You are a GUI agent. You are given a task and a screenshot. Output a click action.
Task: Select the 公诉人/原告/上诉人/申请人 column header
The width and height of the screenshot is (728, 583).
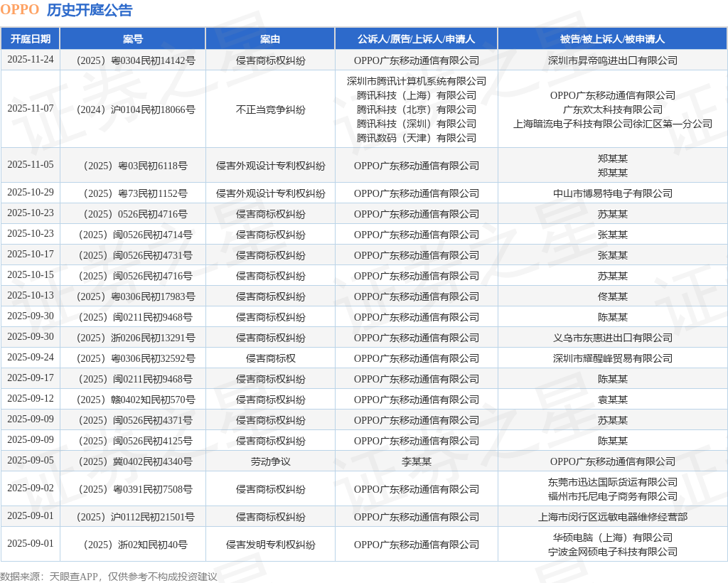click(416, 39)
